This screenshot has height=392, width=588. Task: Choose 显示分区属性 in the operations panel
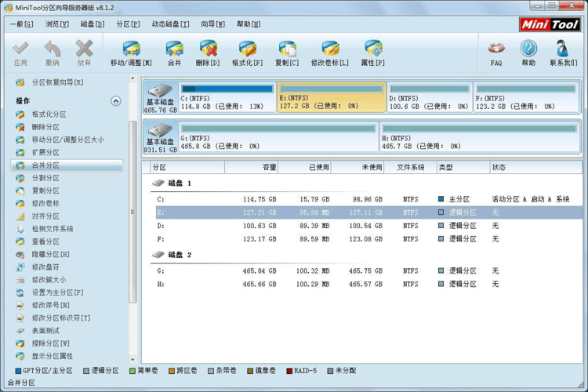(x=53, y=357)
